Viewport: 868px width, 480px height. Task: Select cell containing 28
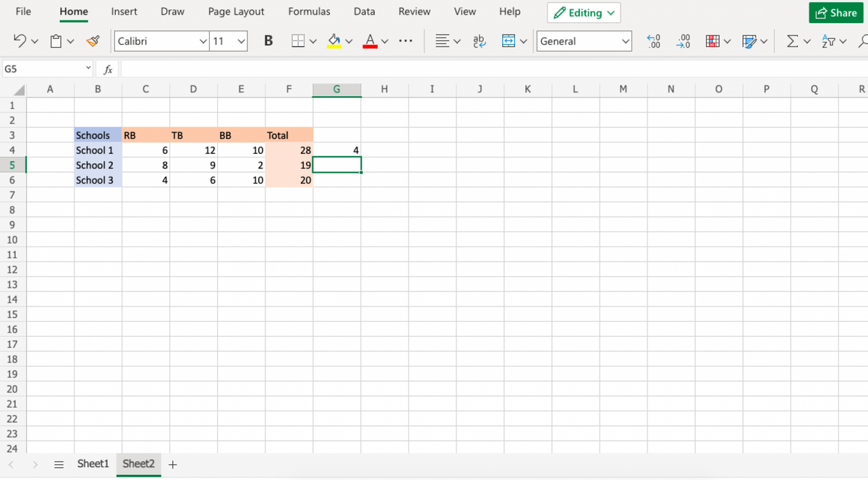pyautogui.click(x=289, y=150)
